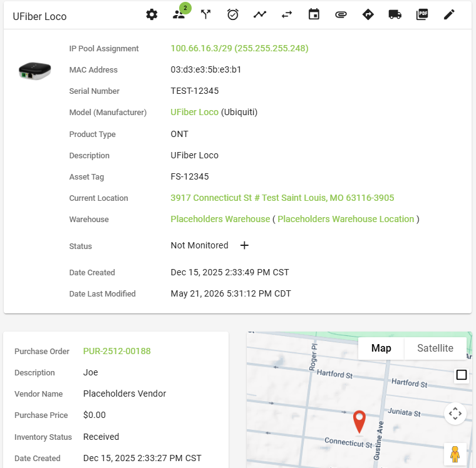Image resolution: width=476 pixels, height=468 pixels.
Task: Click the $0.00 purchase price value
Action: point(95,415)
